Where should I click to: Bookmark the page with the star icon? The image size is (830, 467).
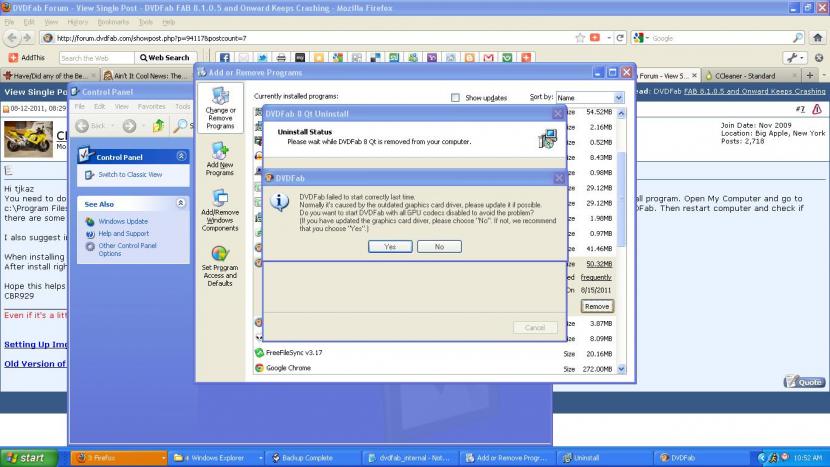tap(580, 38)
